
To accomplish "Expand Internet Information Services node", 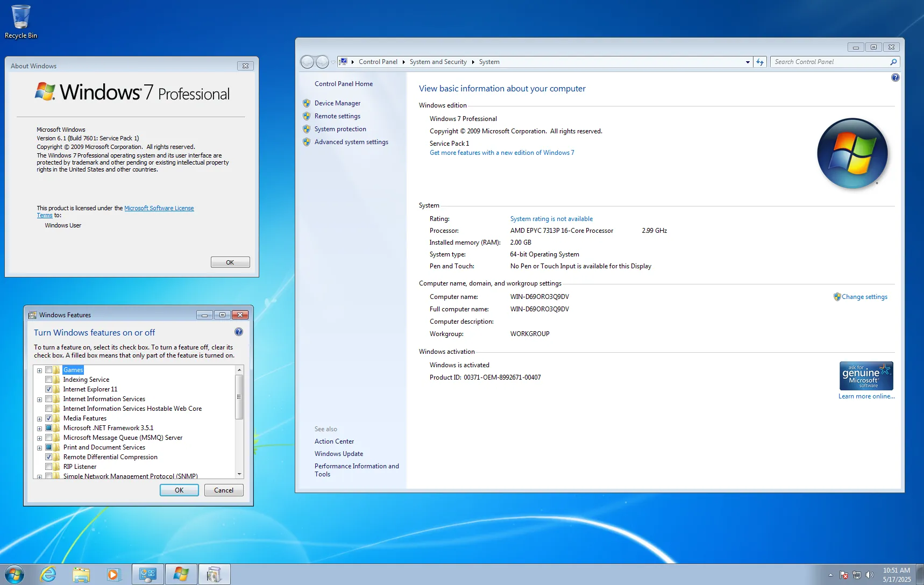I will pos(39,399).
